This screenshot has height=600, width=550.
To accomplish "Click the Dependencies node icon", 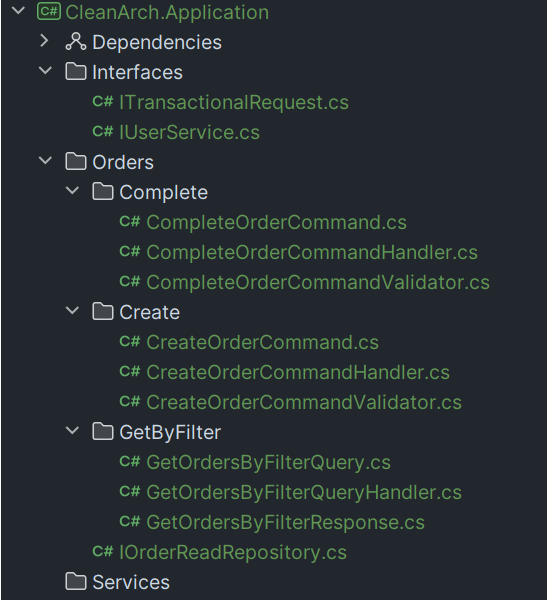I will tap(75, 42).
